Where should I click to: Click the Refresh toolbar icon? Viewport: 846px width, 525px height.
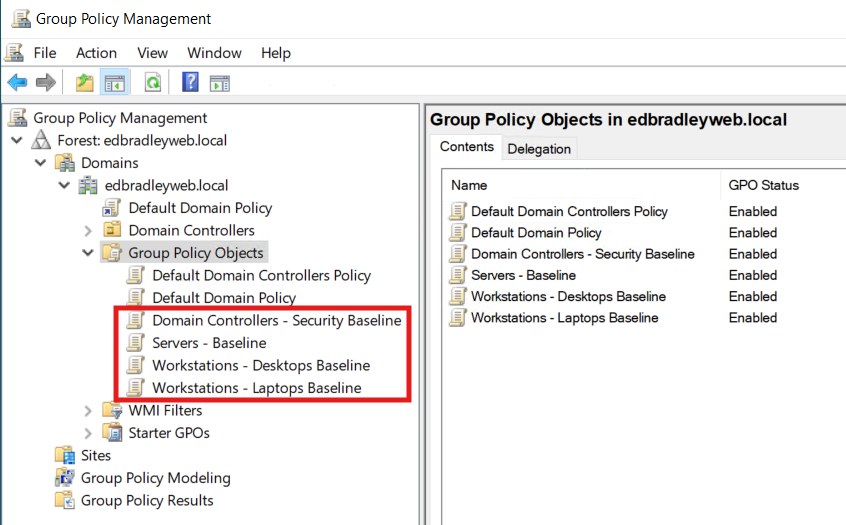tap(153, 83)
